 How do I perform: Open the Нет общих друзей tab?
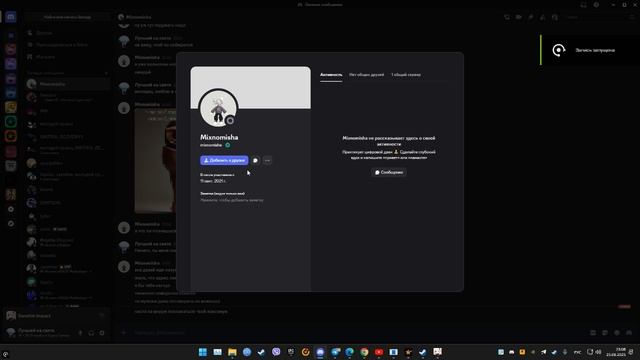tap(367, 75)
